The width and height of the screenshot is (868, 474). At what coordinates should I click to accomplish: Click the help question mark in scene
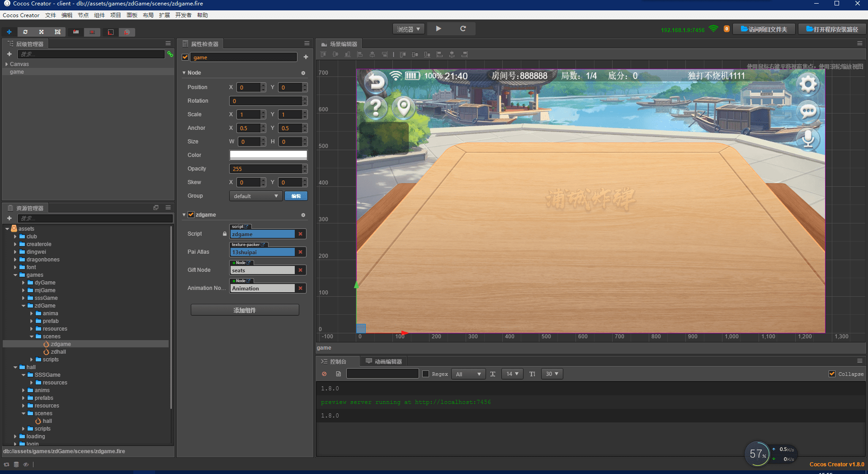click(x=376, y=108)
